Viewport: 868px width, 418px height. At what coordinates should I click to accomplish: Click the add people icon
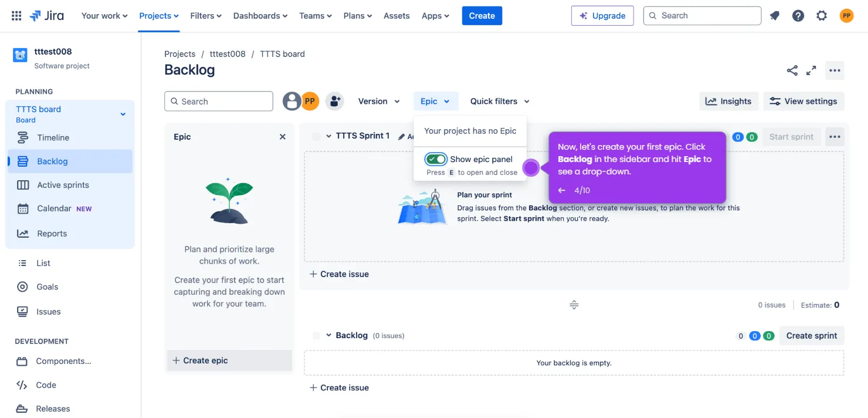pyautogui.click(x=335, y=101)
